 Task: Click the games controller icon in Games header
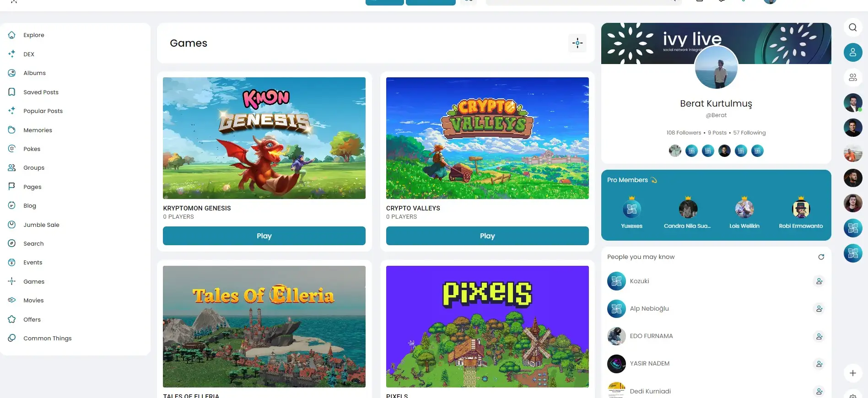point(577,43)
